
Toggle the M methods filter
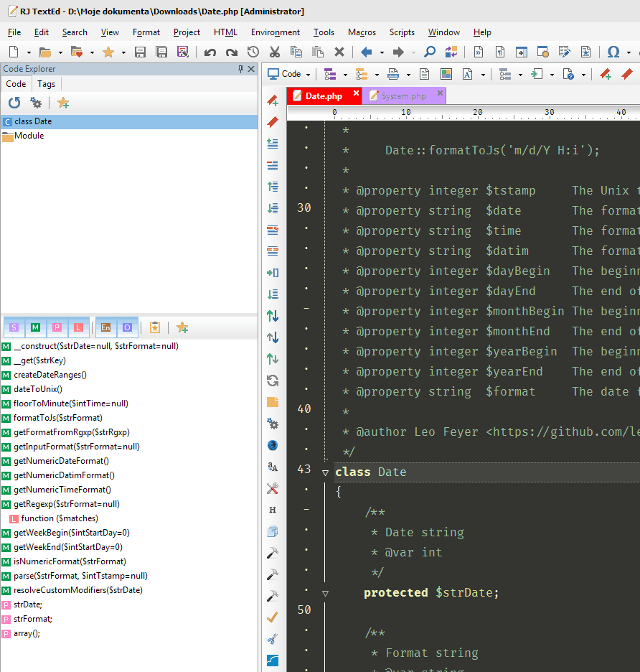click(x=35, y=327)
